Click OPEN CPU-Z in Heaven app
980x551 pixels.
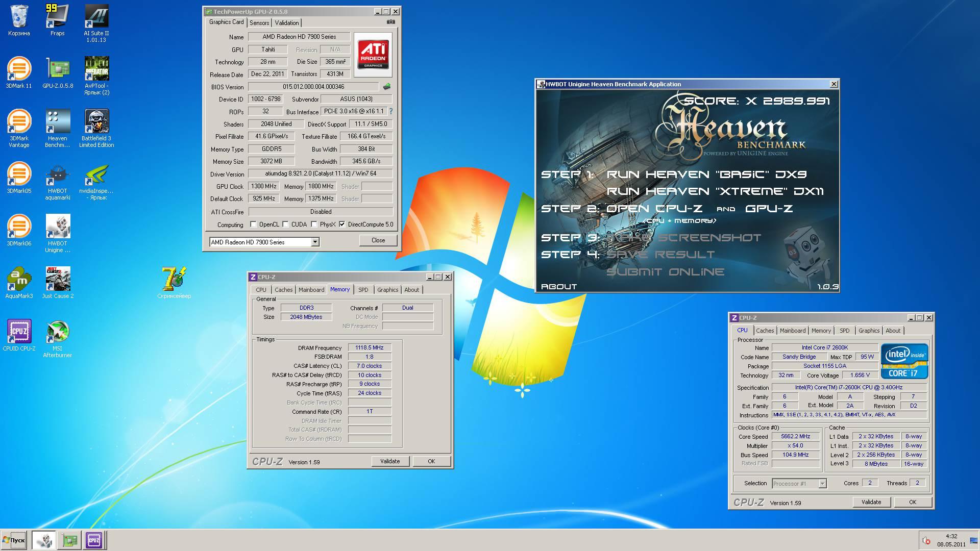point(654,209)
